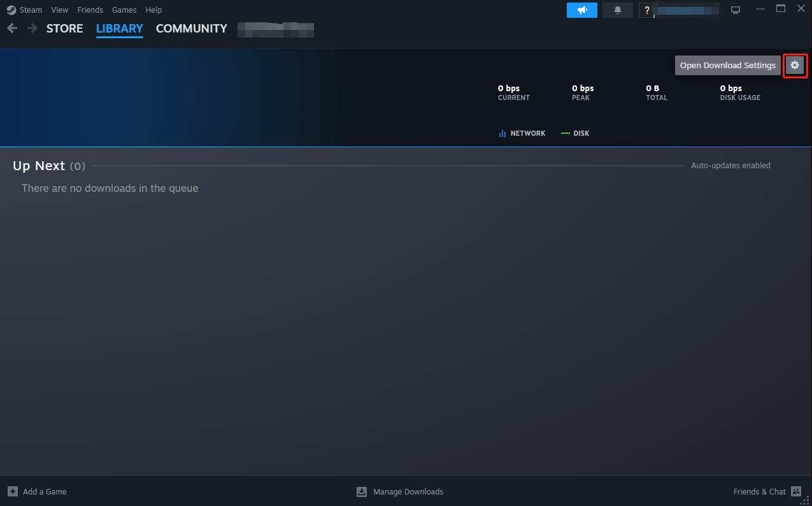The height and width of the screenshot is (506, 812).
Task: Expand the Friends menu
Action: [x=90, y=10]
